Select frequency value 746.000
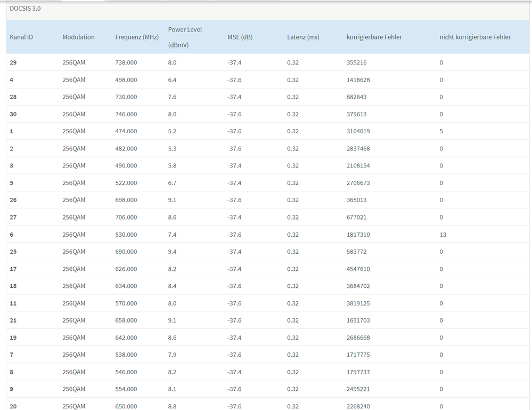The image size is (532, 410). 126,114
